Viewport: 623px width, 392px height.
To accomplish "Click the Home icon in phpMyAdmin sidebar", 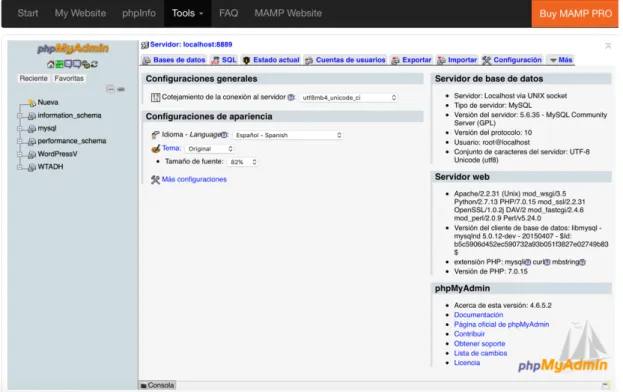I will click(x=50, y=64).
